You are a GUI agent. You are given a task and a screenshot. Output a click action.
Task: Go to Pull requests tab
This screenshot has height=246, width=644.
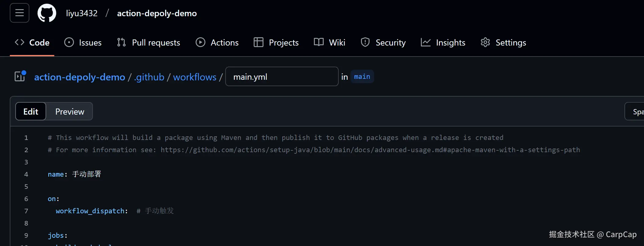pyautogui.click(x=149, y=42)
